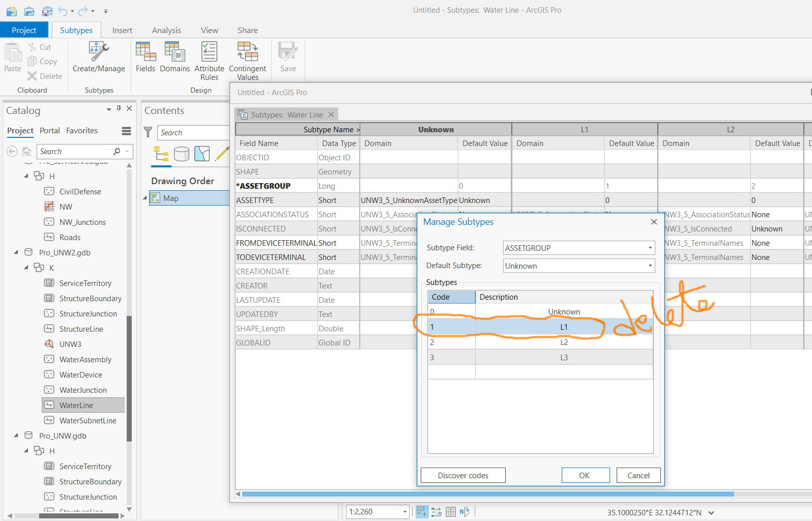Open the Catalog search options dropdown arrow

(127, 152)
